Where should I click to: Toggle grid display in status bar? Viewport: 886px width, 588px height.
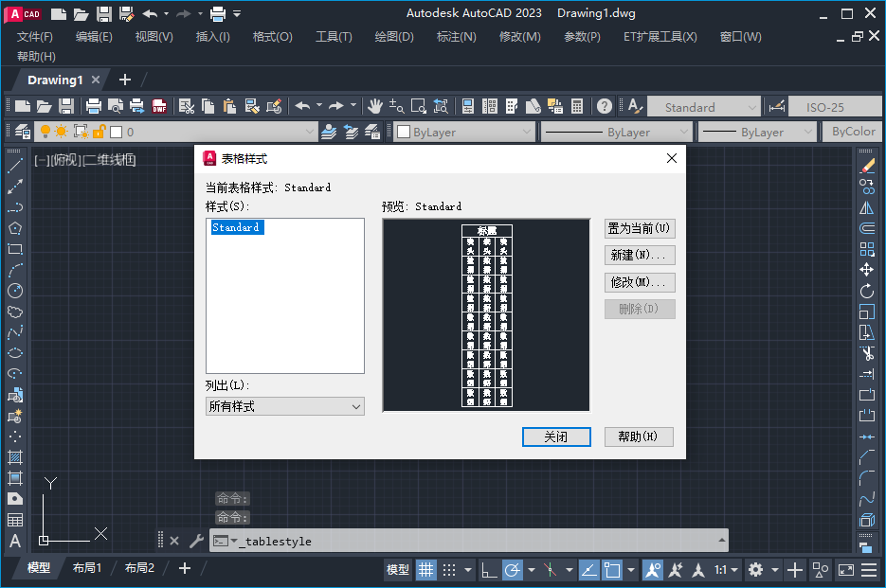click(x=425, y=570)
